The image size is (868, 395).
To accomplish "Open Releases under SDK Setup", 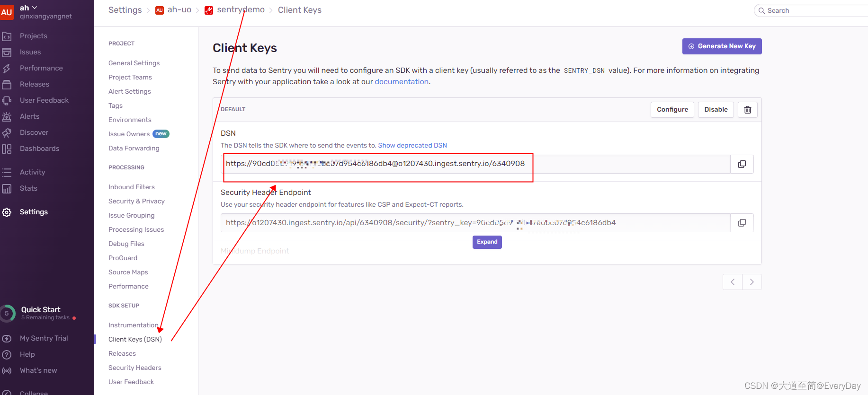I will pos(122,353).
